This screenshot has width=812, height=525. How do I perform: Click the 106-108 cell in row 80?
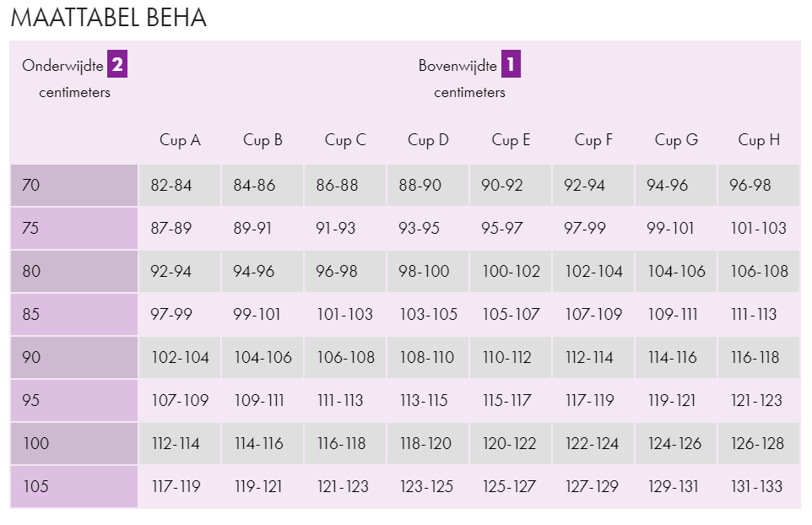[759, 271]
